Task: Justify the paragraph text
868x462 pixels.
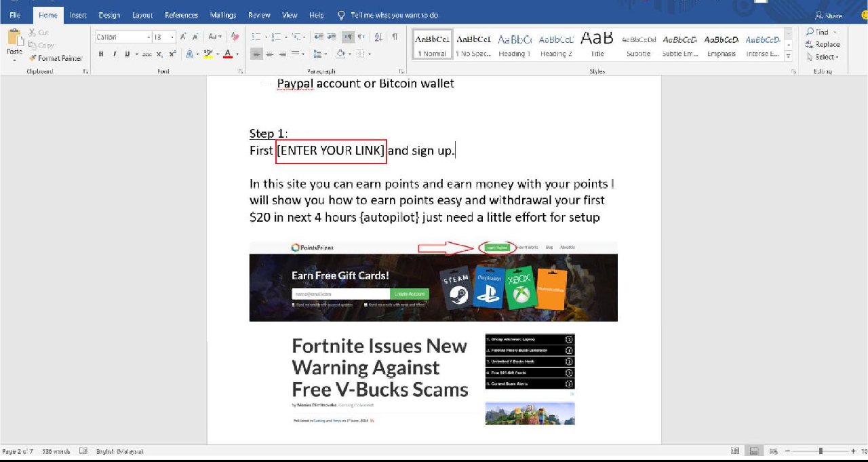Action: (x=295, y=54)
